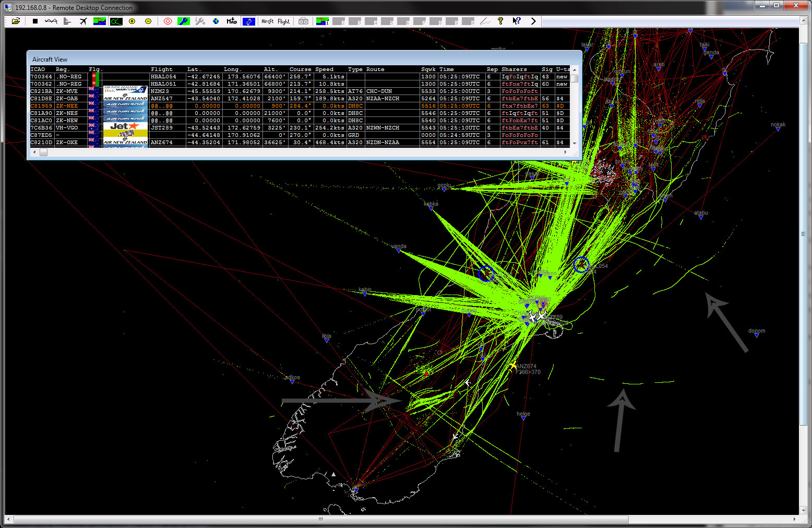Click the yellow zoom out icon
The image size is (812, 528).
pos(148,21)
